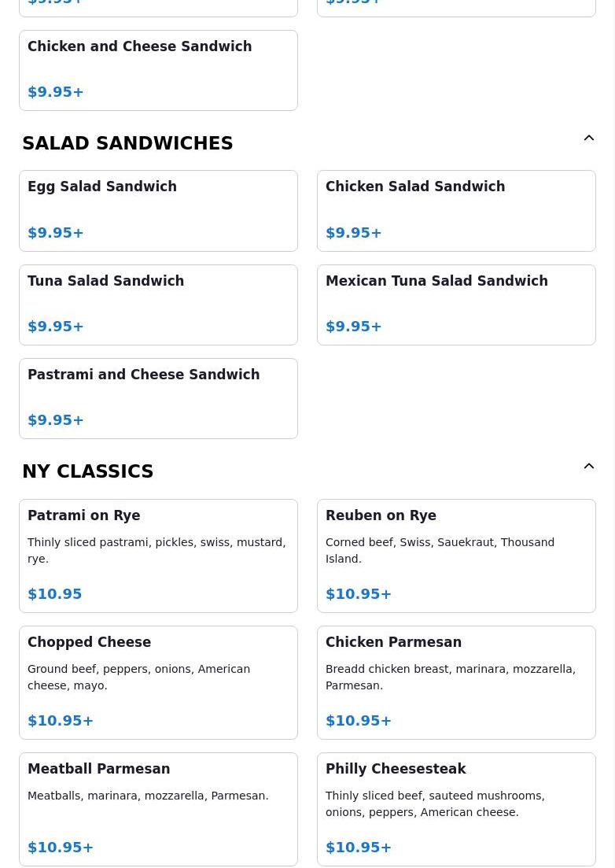Collapse the Salad Sandwiches section chevron
Viewport: 615px width, 868px height.
[x=588, y=139]
